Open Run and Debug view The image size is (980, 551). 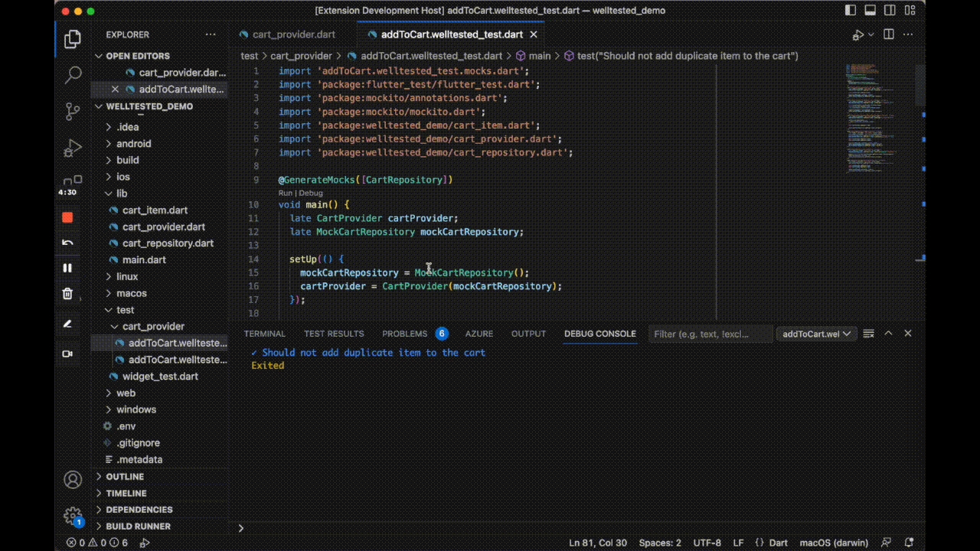pos(73,148)
